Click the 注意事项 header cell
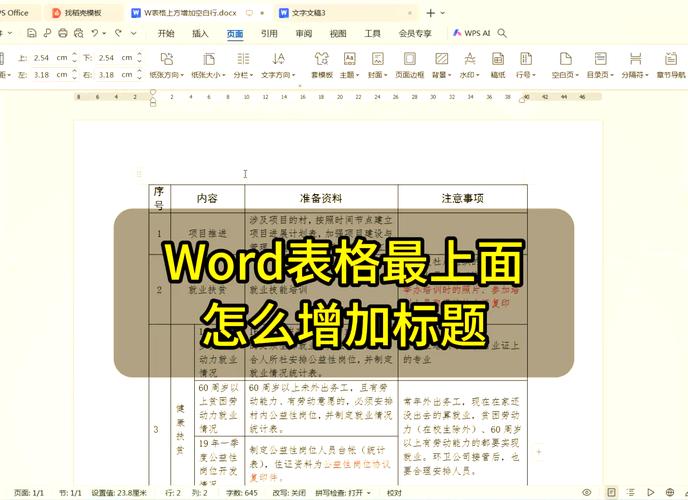This screenshot has width=688, height=500. tap(462, 198)
